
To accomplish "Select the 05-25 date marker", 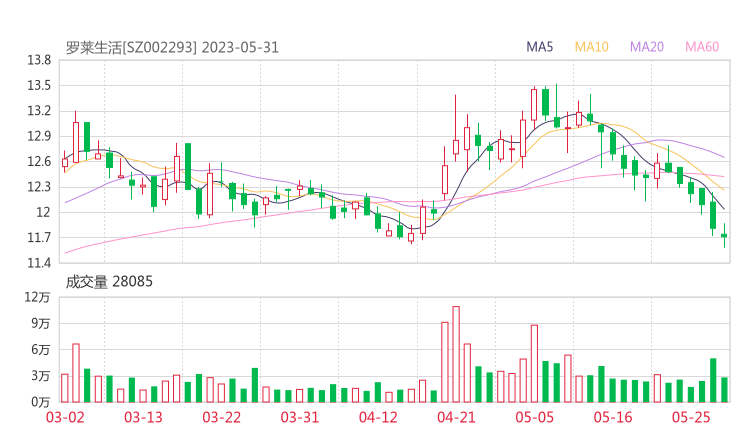I will [690, 418].
